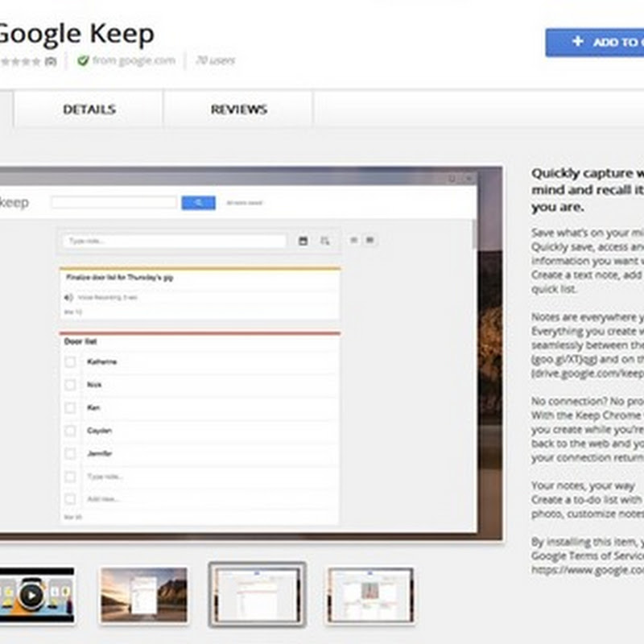The image size is (644, 644).
Task: Click the Keep search box in preview
Action: coord(114,202)
